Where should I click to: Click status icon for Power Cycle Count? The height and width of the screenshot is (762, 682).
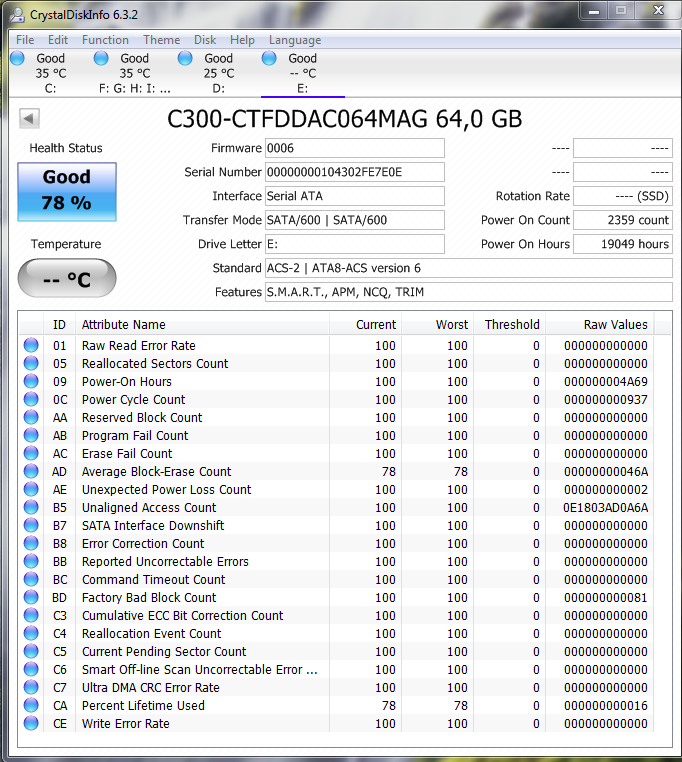pyautogui.click(x=31, y=399)
